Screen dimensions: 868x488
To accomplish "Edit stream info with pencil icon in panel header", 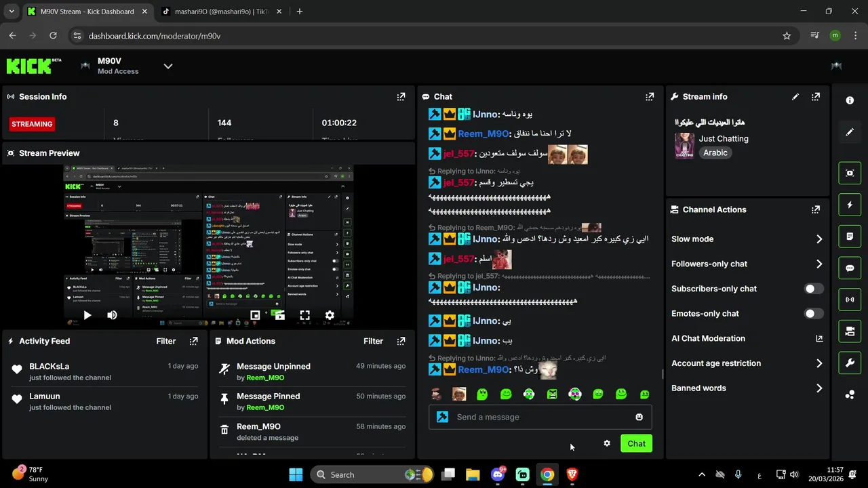I will [x=795, y=97].
